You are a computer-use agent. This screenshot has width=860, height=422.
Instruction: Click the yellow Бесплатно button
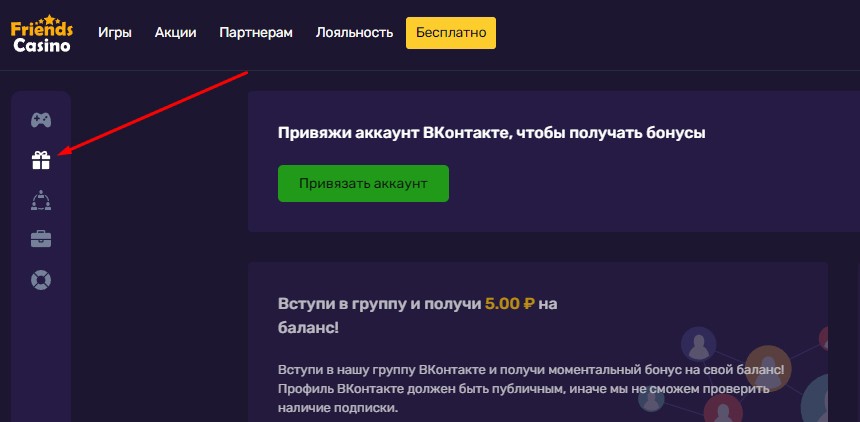(x=451, y=33)
